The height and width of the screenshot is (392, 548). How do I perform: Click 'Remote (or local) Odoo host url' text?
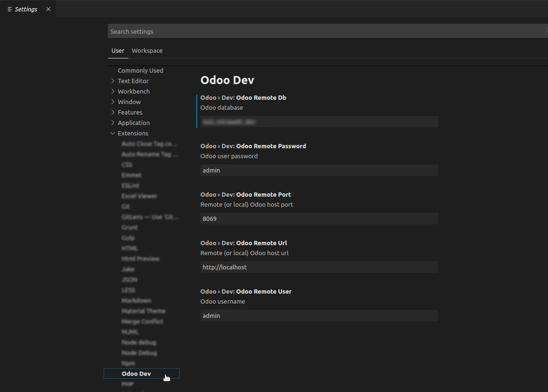(245, 254)
